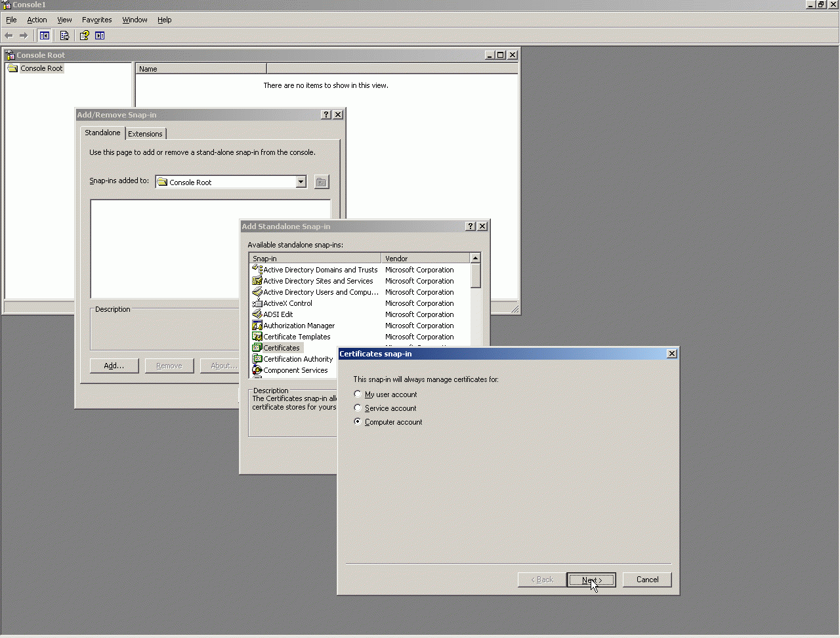Close the Certificates snap-in dialog
This screenshot has height=638, width=840.
[x=672, y=354]
